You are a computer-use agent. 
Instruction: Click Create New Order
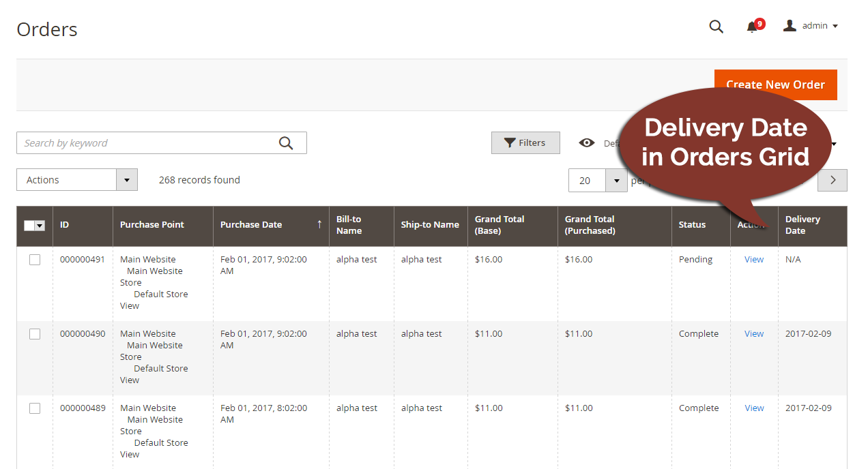775,85
